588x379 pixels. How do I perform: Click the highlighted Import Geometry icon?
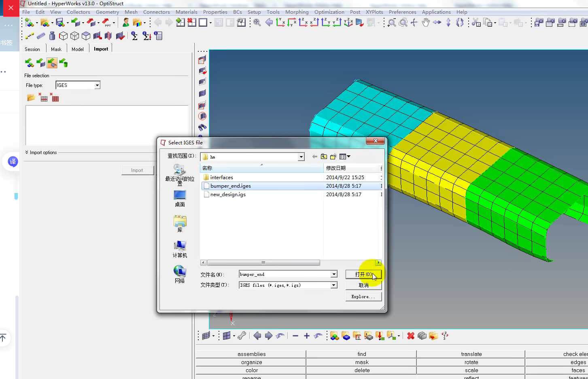(x=52, y=63)
